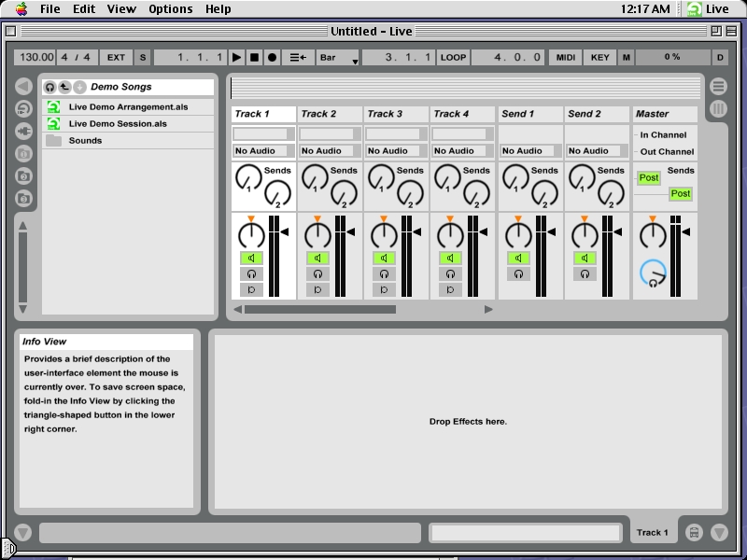Click the Sounds folder icon

53,141
